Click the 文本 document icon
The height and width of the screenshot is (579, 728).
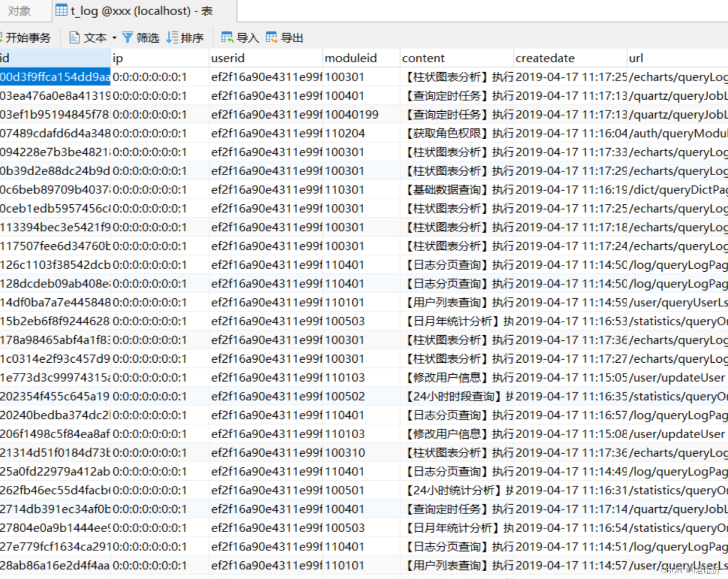pyautogui.click(x=74, y=37)
